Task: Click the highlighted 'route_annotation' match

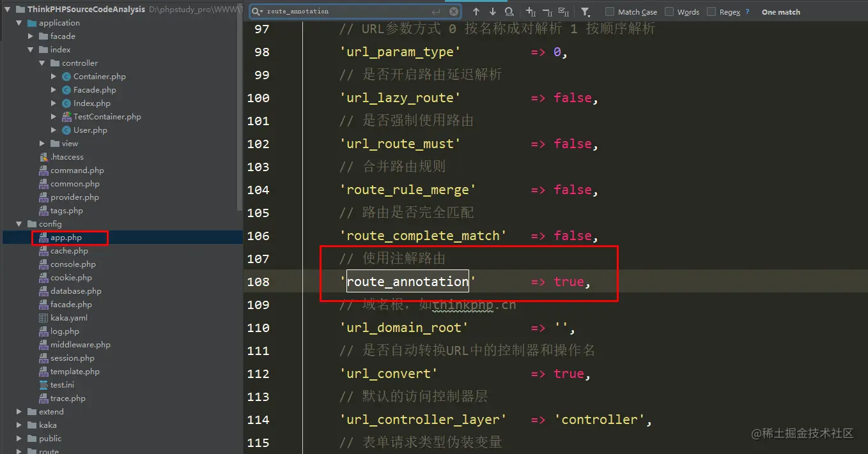Action: pyautogui.click(x=408, y=282)
